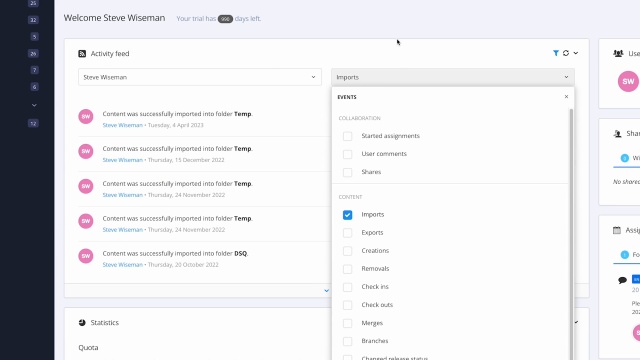Expand the sidebar chevron

tap(34, 105)
